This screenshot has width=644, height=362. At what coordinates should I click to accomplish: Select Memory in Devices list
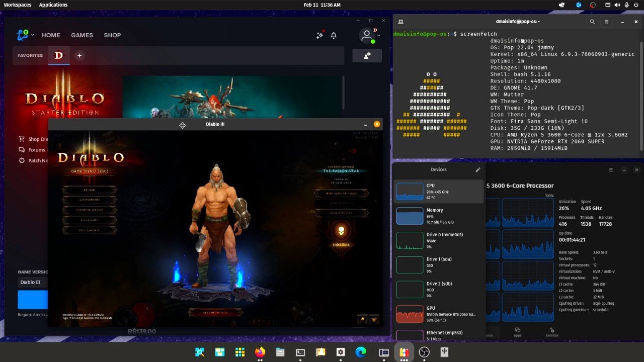pyautogui.click(x=439, y=216)
